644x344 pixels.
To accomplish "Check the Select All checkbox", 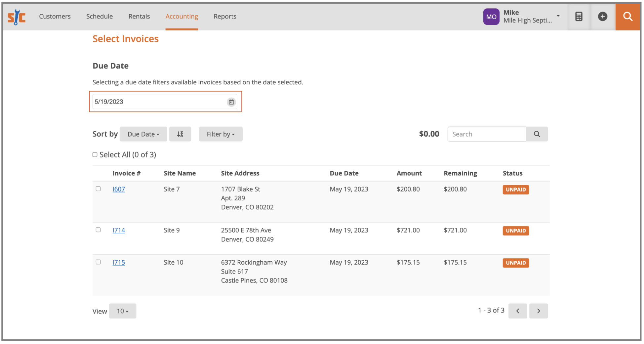I will click(95, 154).
